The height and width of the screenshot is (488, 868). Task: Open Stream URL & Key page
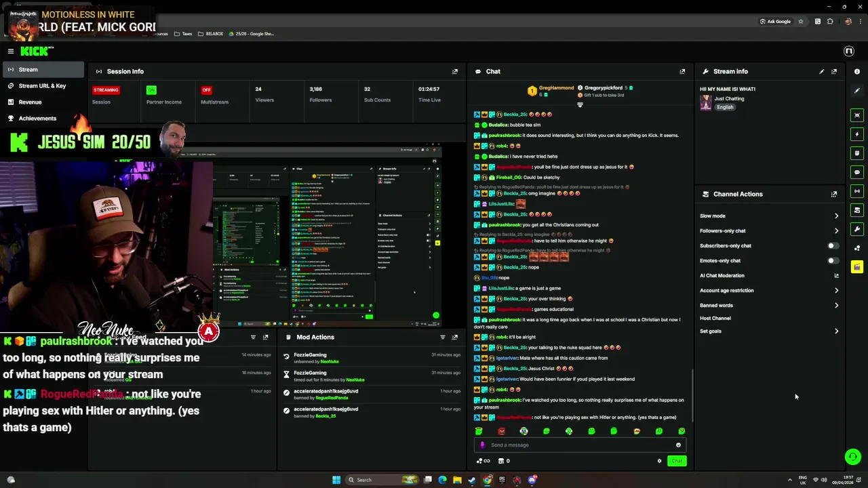click(x=42, y=85)
